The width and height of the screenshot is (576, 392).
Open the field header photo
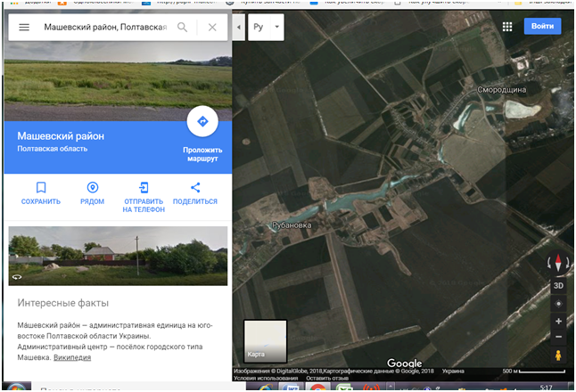click(x=118, y=82)
